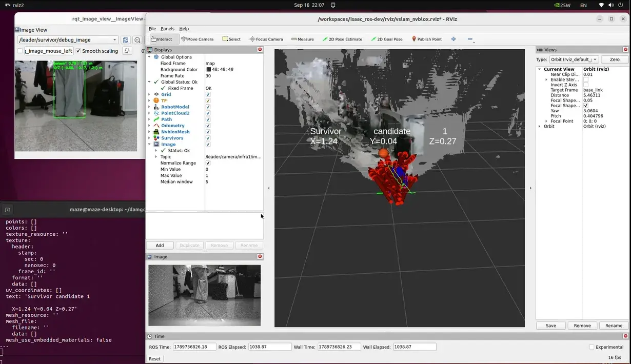
Task: Activate the 2D Goal Pose tool
Action: [x=387, y=39]
